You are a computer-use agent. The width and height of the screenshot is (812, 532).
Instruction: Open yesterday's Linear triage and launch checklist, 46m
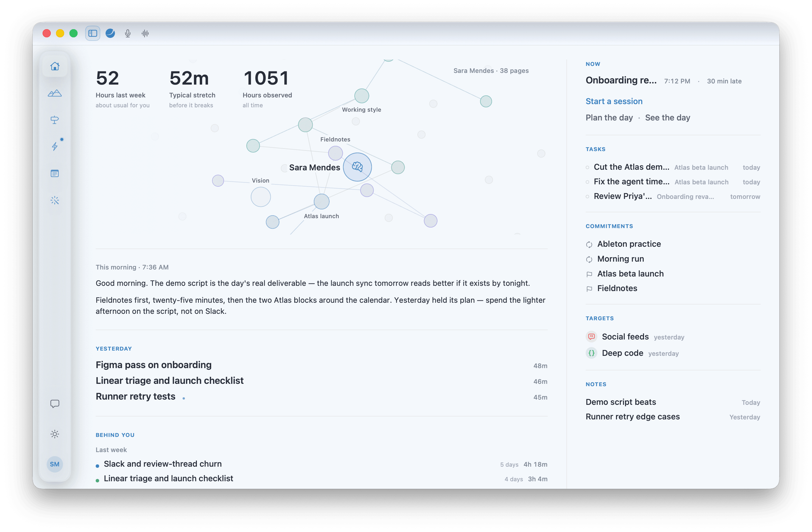(x=321, y=381)
